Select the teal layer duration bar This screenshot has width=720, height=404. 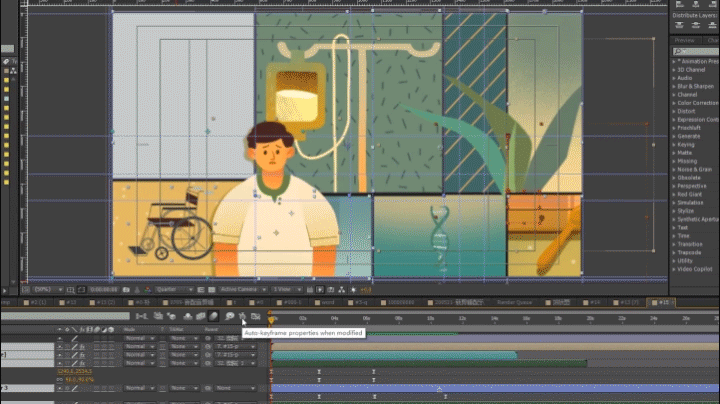394,355
